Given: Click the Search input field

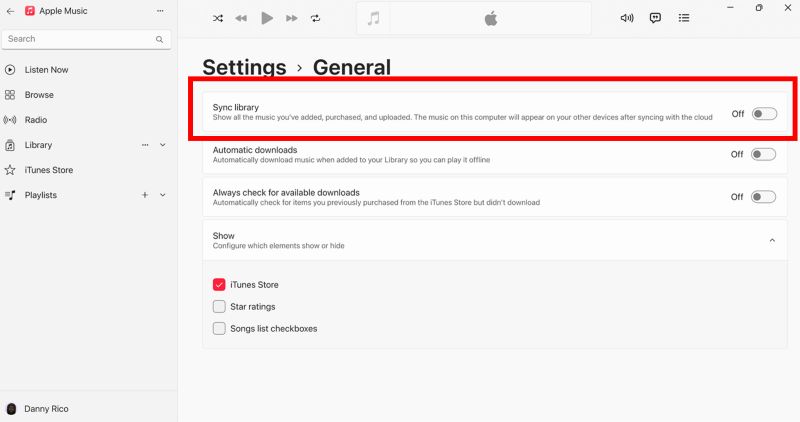Looking at the screenshot, I should [x=80, y=39].
